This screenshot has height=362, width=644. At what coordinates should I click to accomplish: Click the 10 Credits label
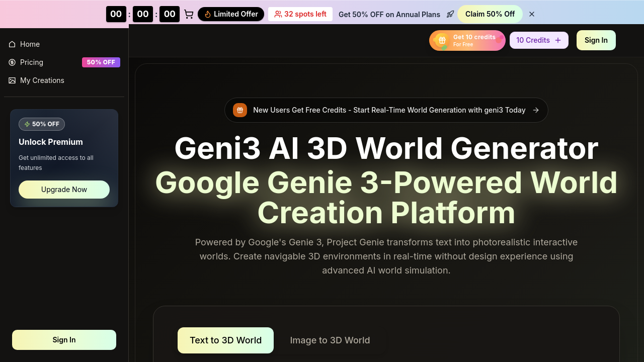(533, 40)
